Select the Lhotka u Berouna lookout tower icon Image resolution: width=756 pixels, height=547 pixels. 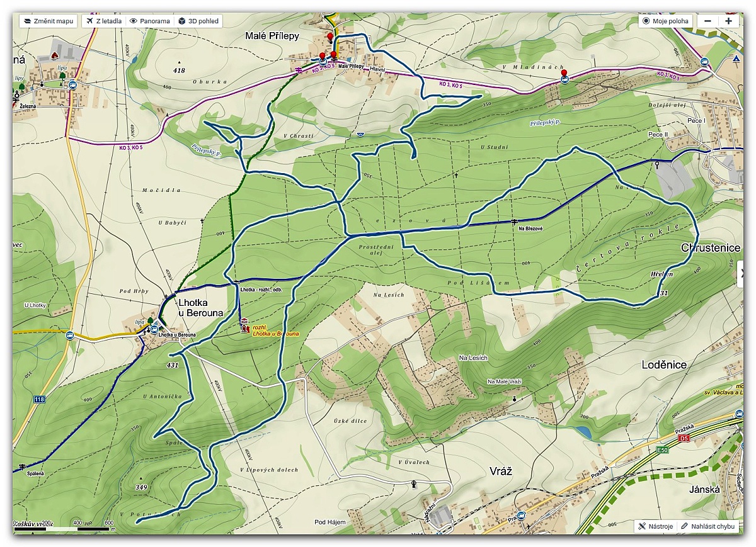[x=244, y=326]
